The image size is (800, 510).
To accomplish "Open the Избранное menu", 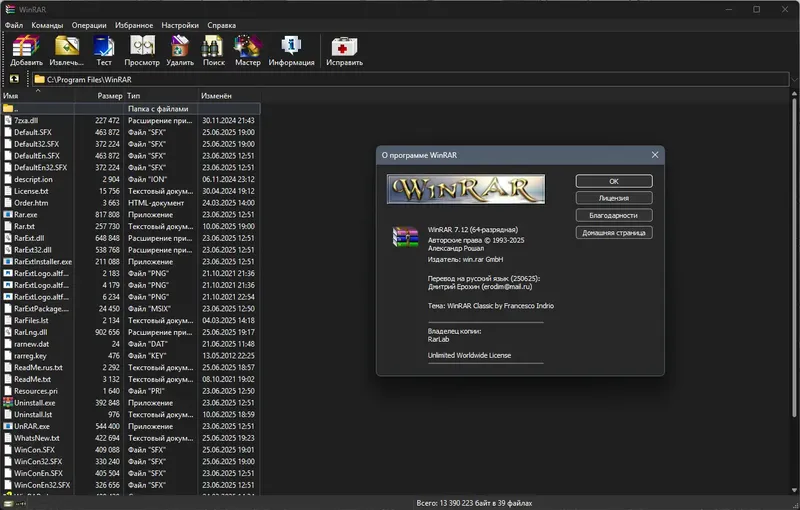I will click(x=134, y=25).
